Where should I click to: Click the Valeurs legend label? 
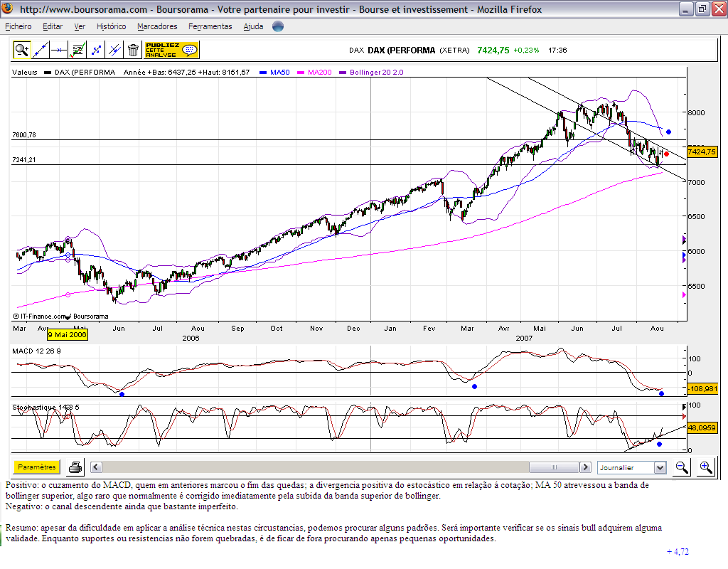25,73
